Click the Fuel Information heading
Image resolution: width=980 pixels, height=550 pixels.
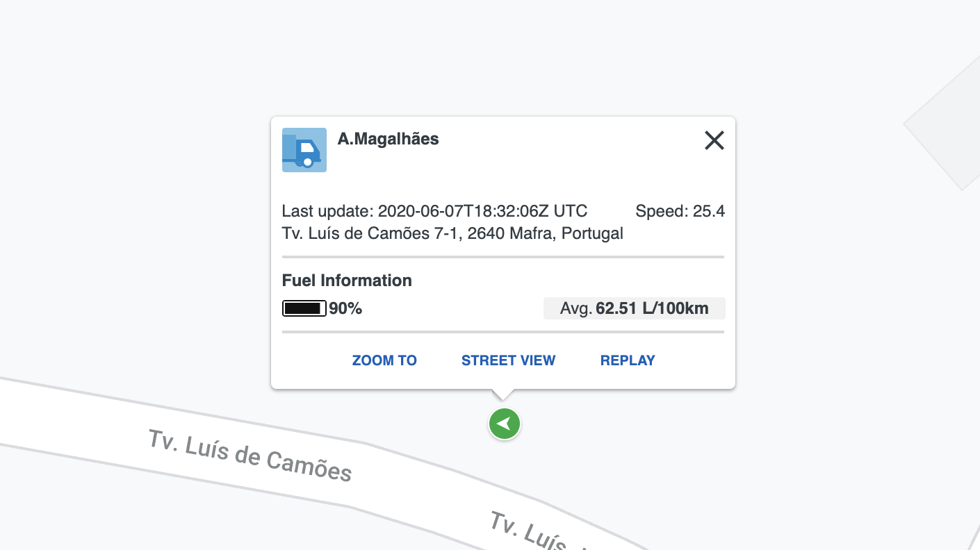pos(347,281)
